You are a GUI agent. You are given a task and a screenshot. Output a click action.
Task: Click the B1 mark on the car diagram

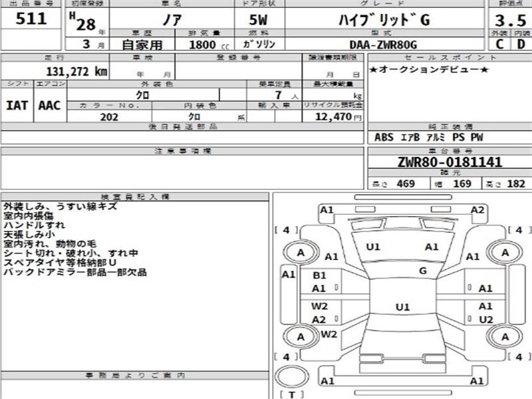coord(319,275)
